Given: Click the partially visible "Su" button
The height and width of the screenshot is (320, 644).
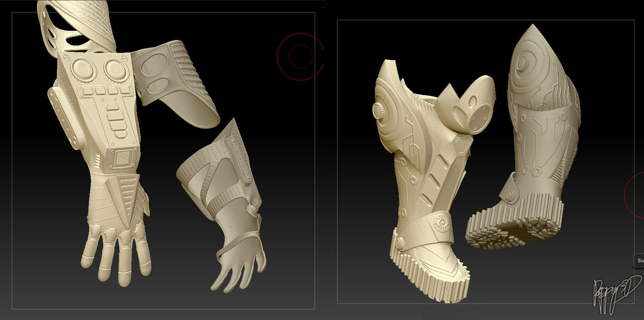Looking at the screenshot, I should [639, 260].
